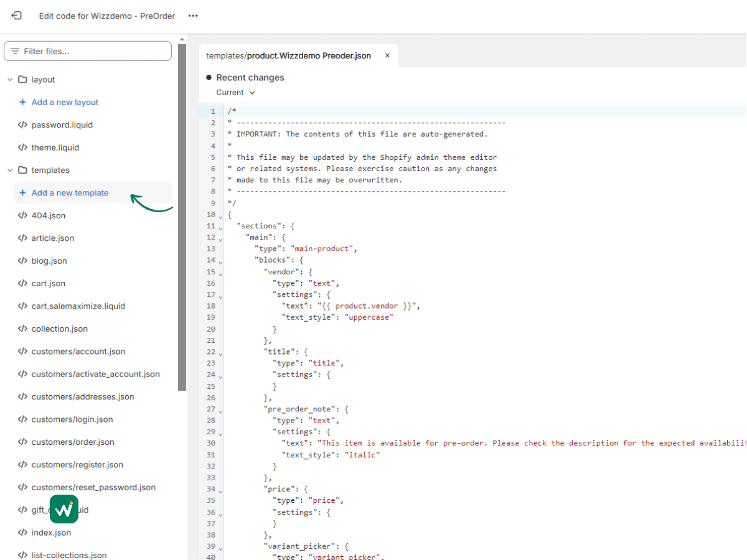Open the Current version dropdown
The width and height of the screenshot is (747, 560).
pyautogui.click(x=235, y=93)
